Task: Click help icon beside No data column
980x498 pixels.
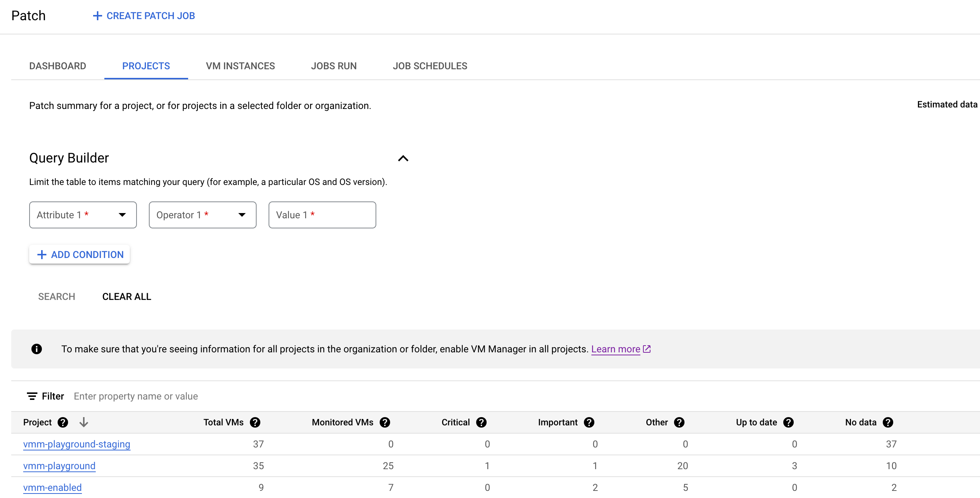Action: [888, 422]
